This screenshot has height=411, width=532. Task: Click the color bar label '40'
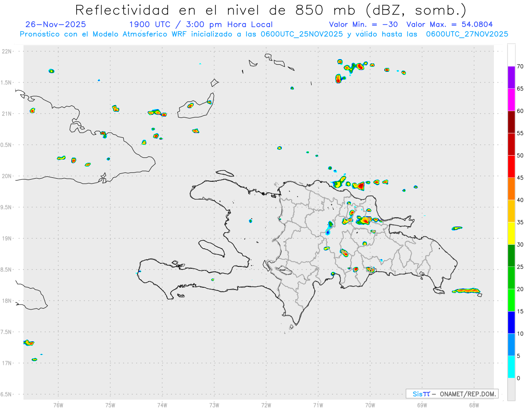(520, 200)
